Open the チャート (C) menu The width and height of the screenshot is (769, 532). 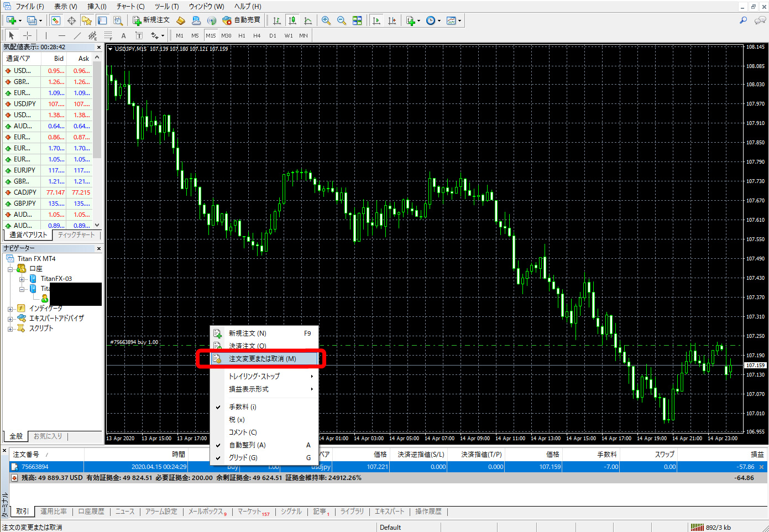(130, 7)
